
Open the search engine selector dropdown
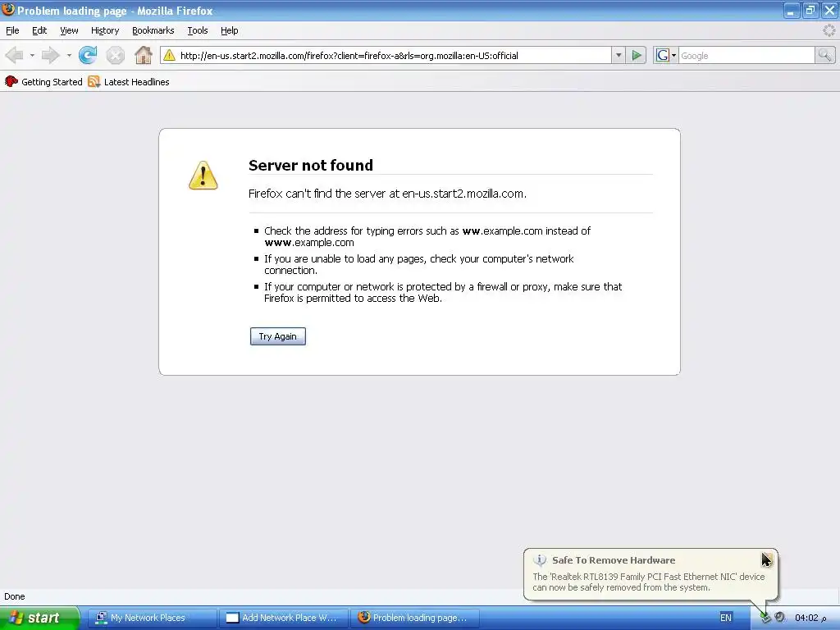tap(674, 55)
